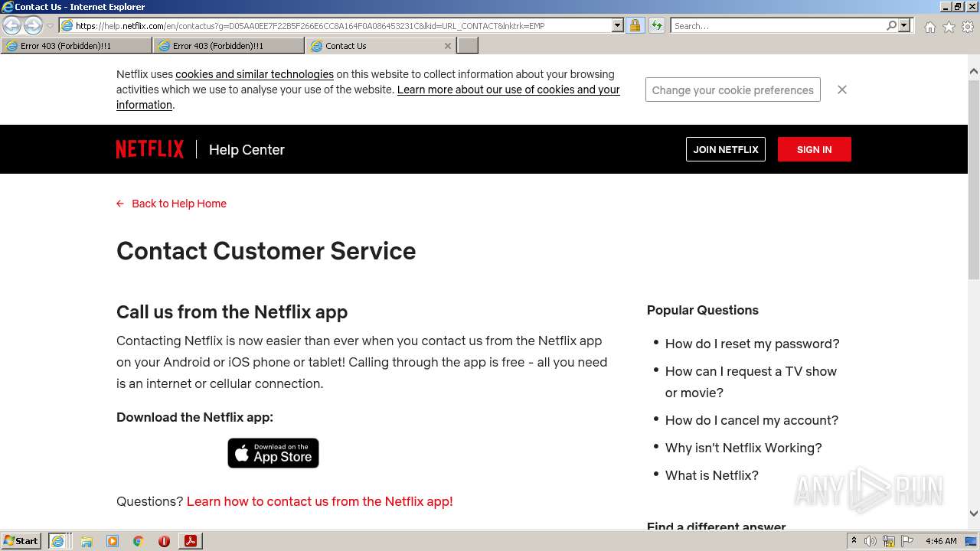The width and height of the screenshot is (980, 551).
Task: Click Download on the App Store badge
Action: coord(273,453)
